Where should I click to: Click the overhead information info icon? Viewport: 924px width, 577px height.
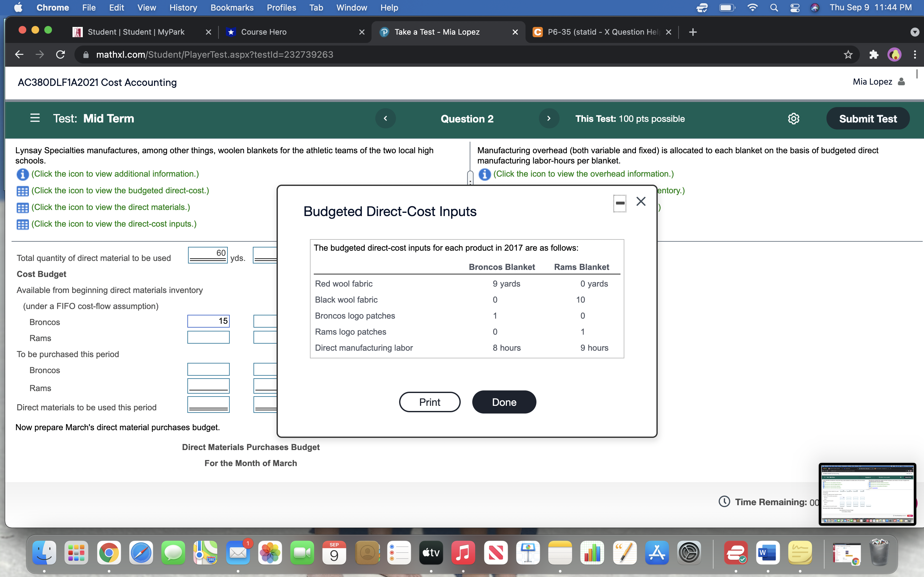484,174
